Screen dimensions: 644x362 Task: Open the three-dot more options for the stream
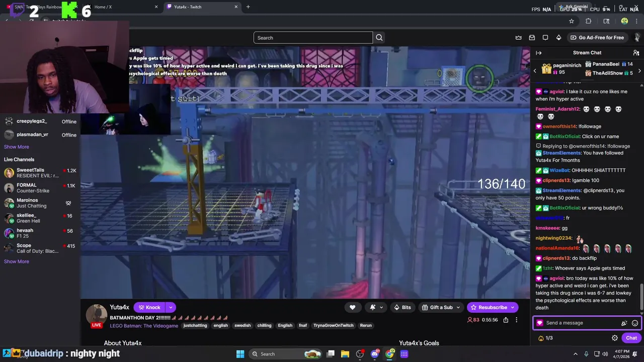tap(516, 320)
